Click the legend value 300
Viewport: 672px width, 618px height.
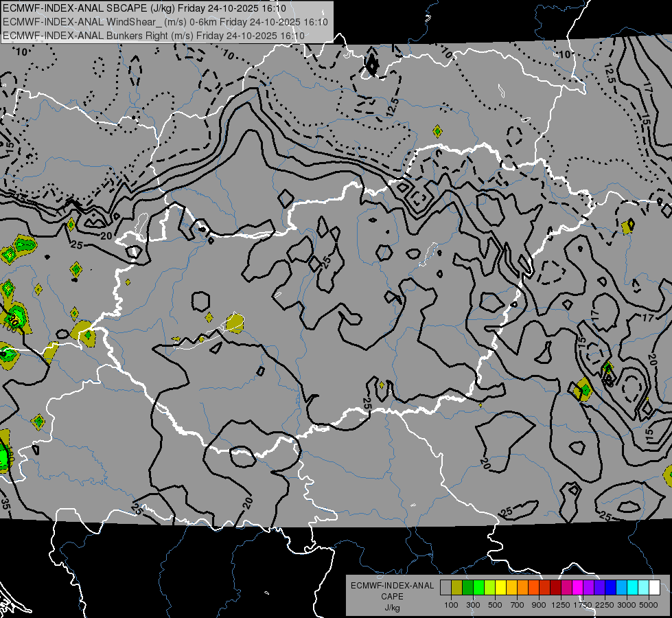(x=473, y=605)
